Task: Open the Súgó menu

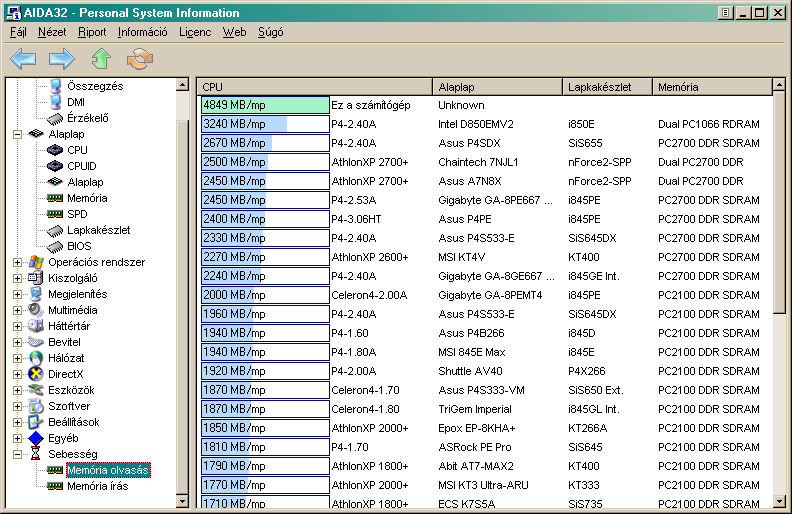Action: click(271, 32)
